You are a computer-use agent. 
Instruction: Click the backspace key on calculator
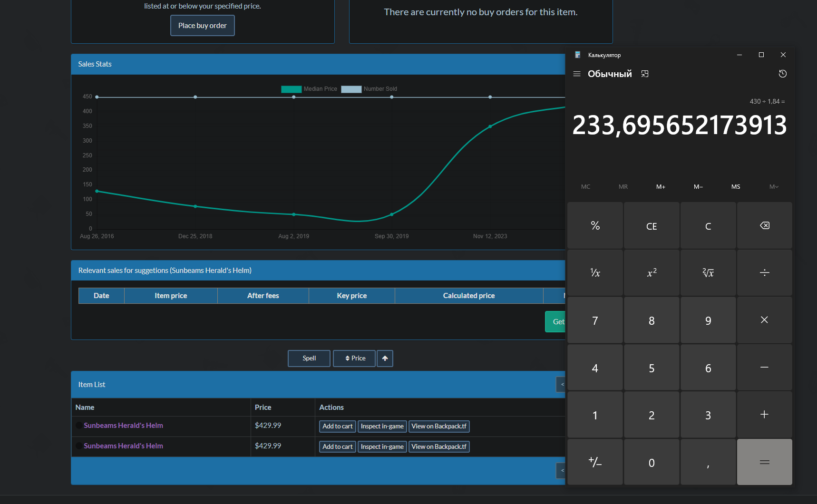[x=765, y=225]
